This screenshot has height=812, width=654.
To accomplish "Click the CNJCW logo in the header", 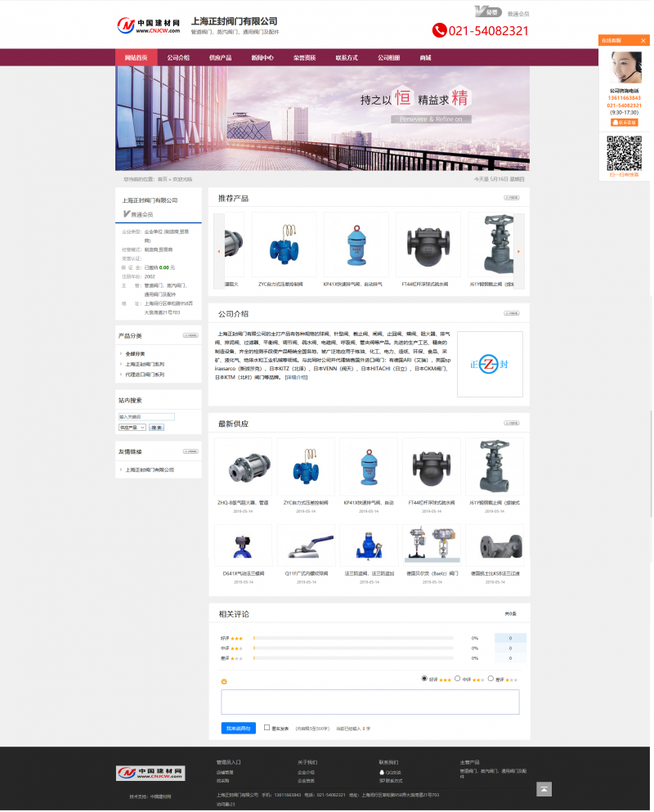I will tap(149, 25).
